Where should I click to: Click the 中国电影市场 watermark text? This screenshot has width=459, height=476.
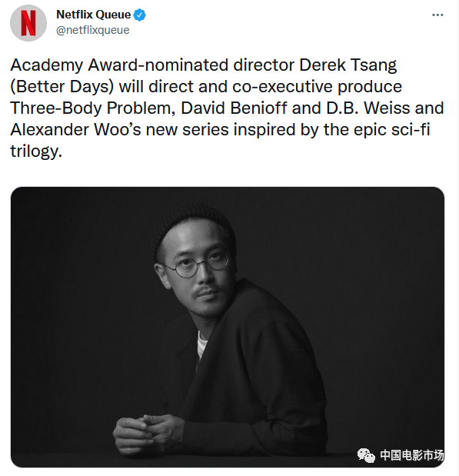412,455
